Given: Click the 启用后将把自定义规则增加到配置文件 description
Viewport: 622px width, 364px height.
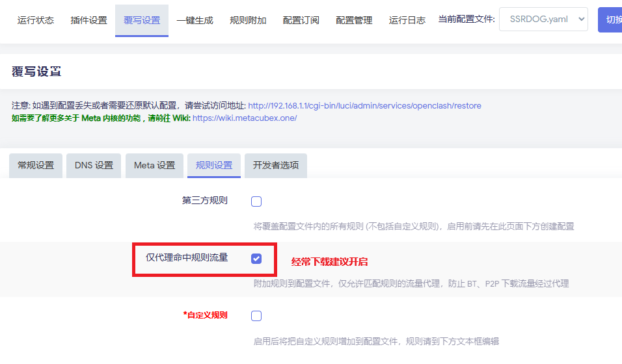Looking at the screenshot, I should pos(376,341).
